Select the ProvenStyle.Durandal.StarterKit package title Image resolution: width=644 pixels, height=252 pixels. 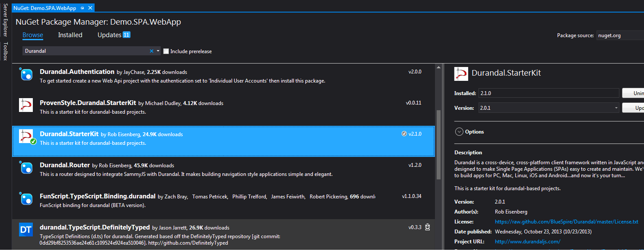coord(88,103)
